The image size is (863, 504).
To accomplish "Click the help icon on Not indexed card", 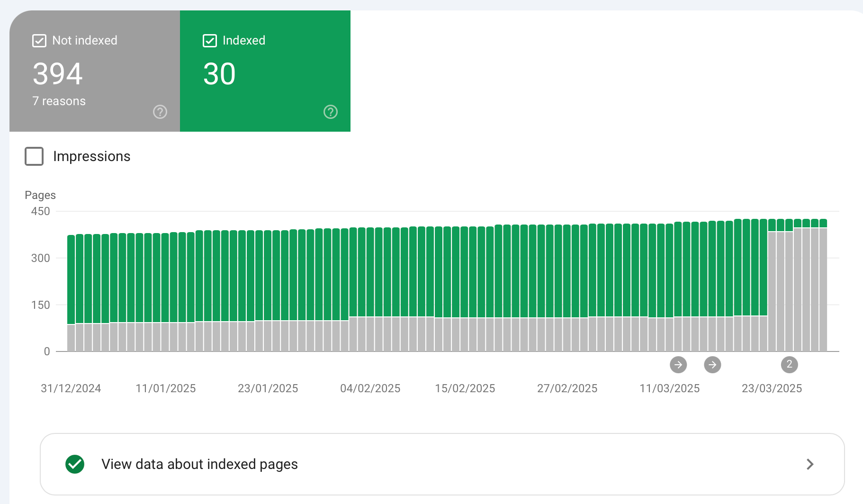I will click(160, 112).
